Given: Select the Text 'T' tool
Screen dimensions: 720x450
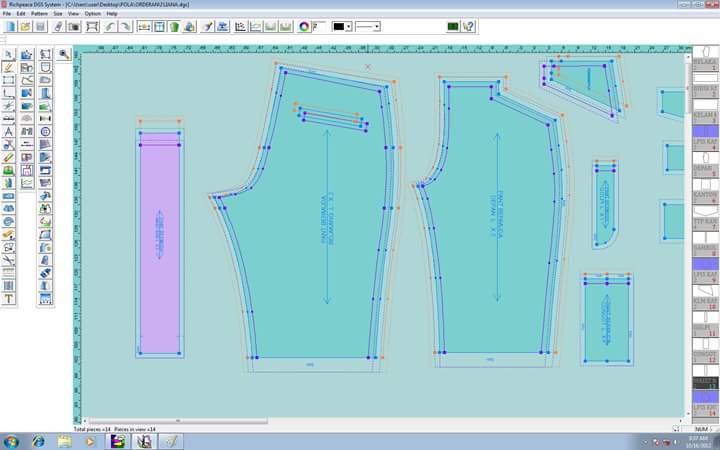Looking at the screenshot, I should [8, 299].
